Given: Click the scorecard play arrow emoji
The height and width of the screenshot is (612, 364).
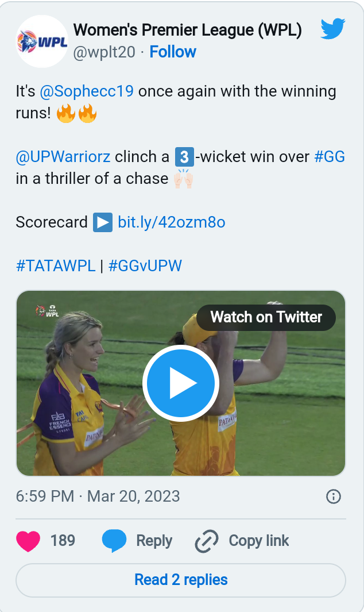Looking at the screenshot, I should [x=103, y=222].
